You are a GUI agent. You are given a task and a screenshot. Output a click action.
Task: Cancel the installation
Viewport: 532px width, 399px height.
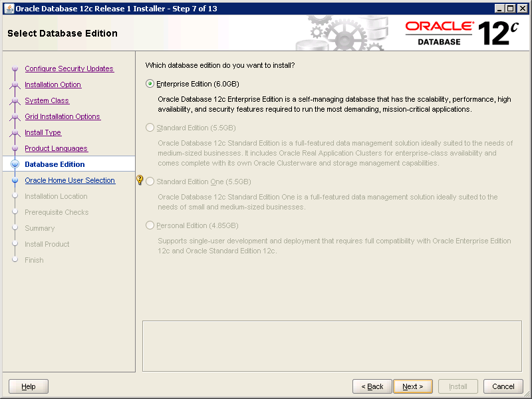coord(503,386)
